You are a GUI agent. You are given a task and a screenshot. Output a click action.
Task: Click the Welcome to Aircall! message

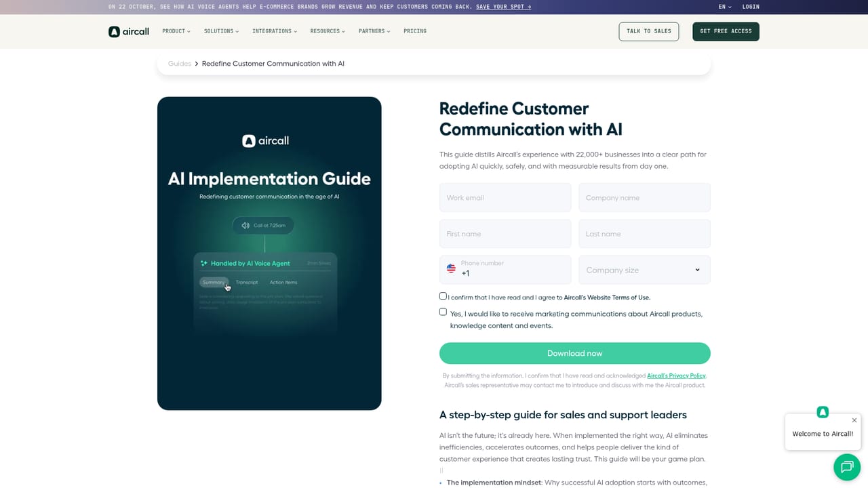click(823, 434)
